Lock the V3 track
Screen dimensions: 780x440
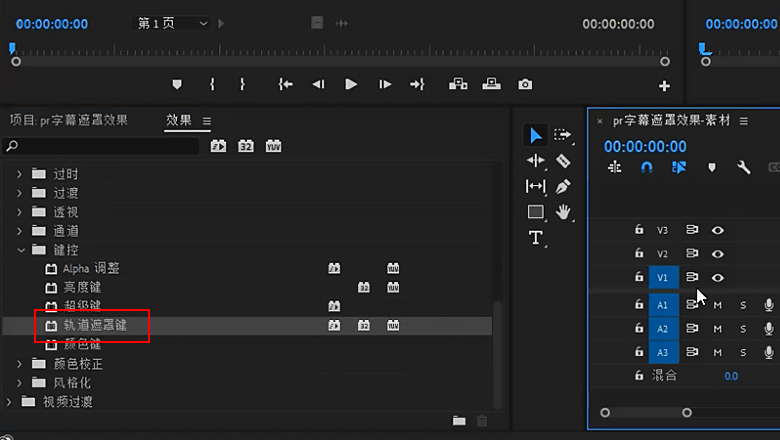click(639, 229)
